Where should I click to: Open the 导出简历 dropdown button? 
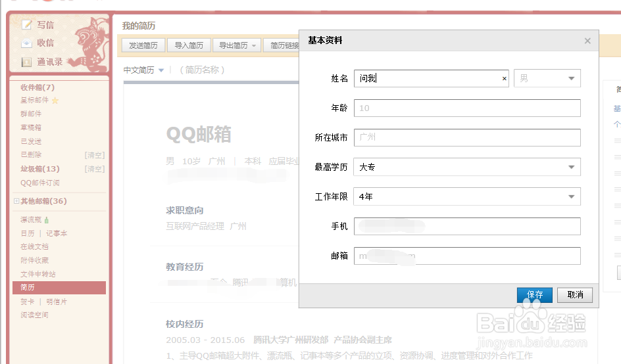(x=237, y=45)
